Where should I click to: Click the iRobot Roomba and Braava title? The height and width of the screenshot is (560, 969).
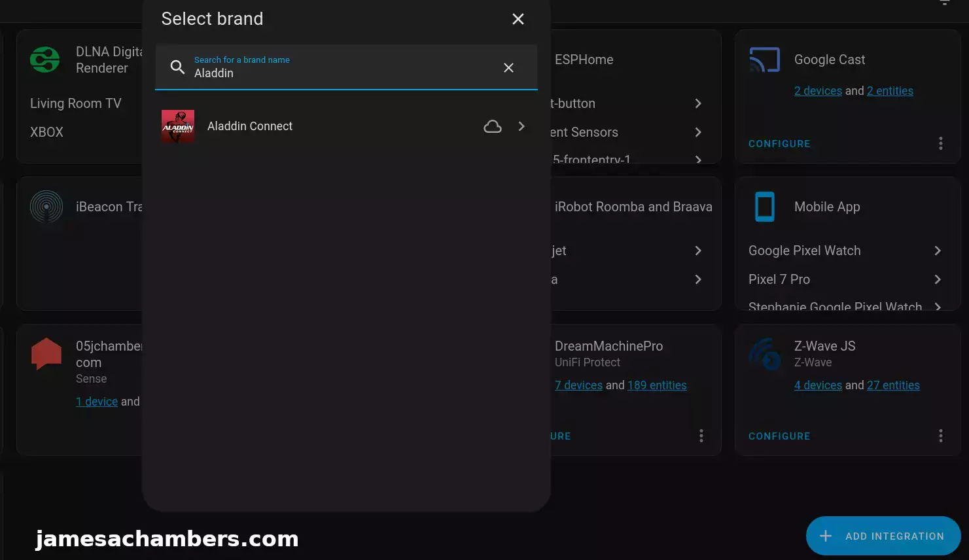pos(633,207)
